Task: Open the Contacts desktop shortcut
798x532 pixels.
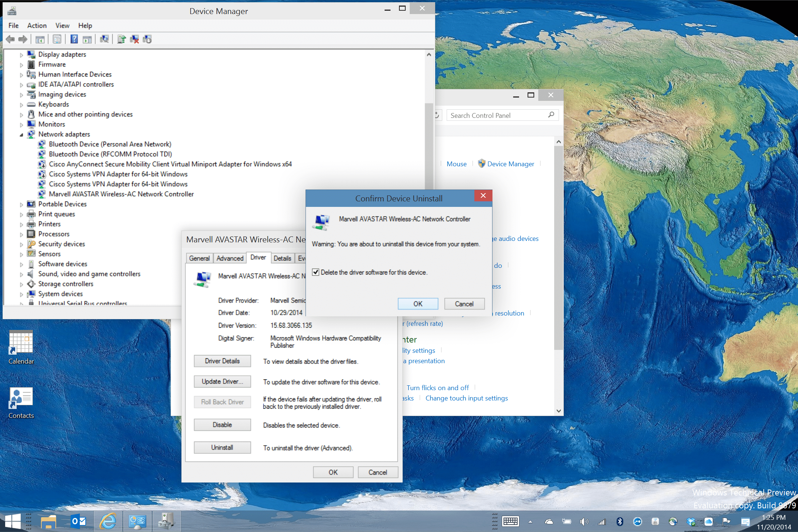Action: [x=21, y=403]
